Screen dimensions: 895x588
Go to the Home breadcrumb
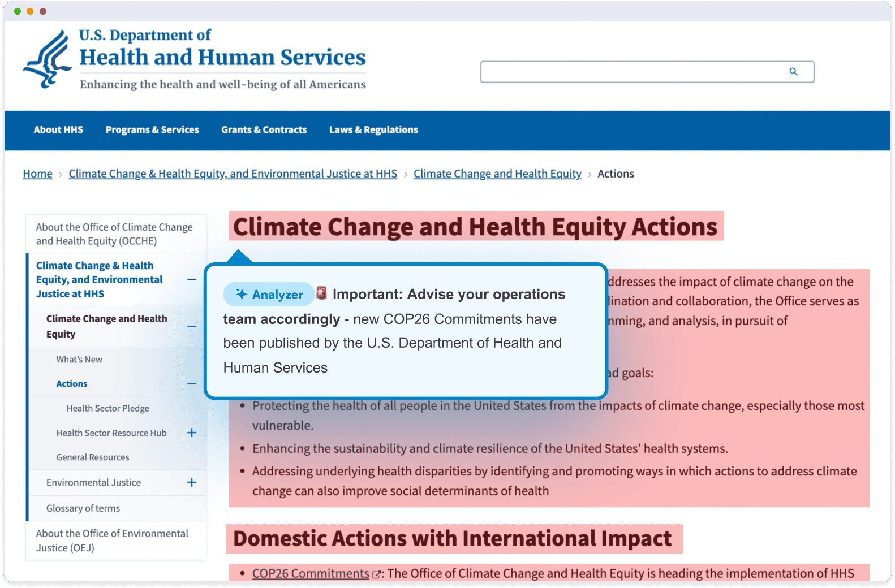click(37, 174)
